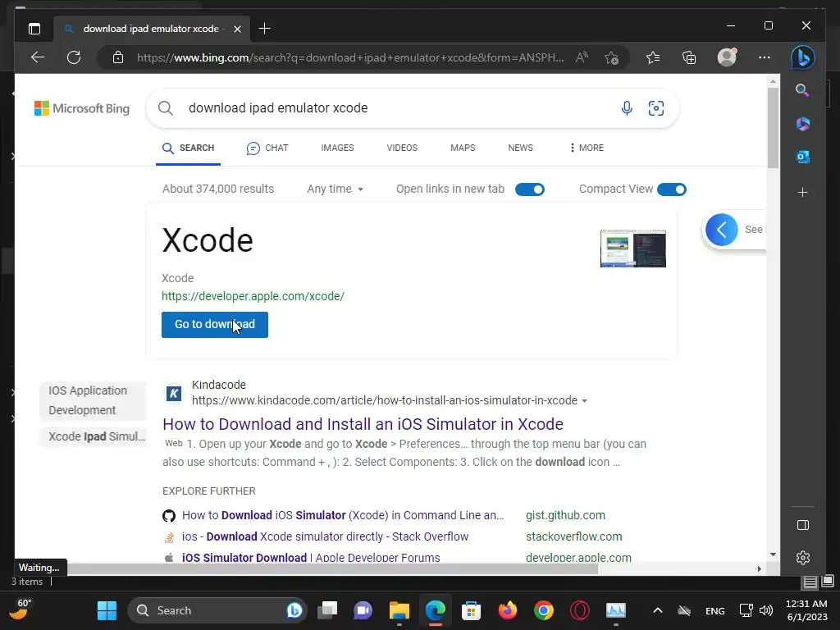Switch to the VIDEOS tab
The height and width of the screenshot is (630, 840).
pyautogui.click(x=402, y=148)
